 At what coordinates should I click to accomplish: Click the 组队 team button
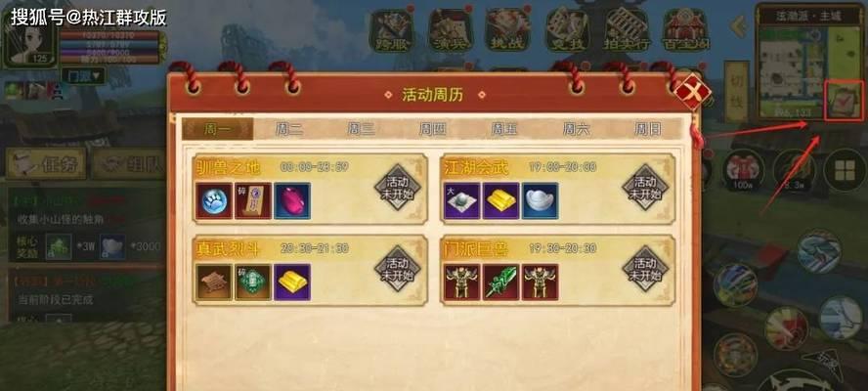(x=128, y=164)
